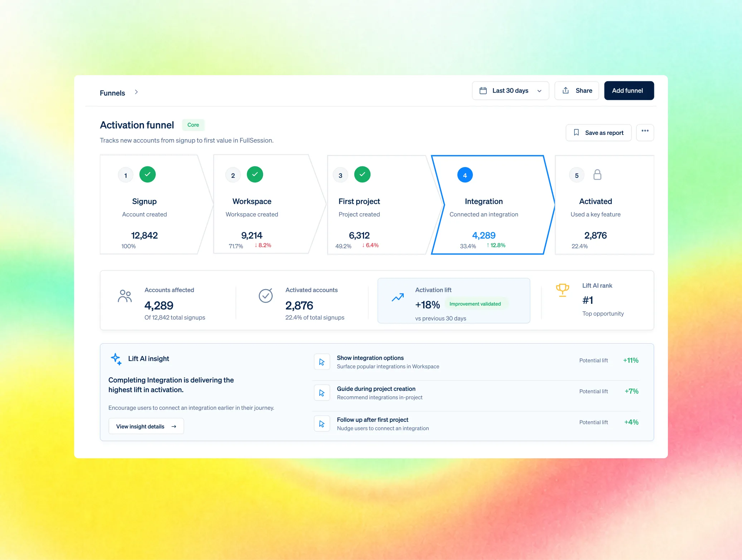The width and height of the screenshot is (742, 560).
Task: Click the people icon for Accounts affected
Action: (x=125, y=296)
